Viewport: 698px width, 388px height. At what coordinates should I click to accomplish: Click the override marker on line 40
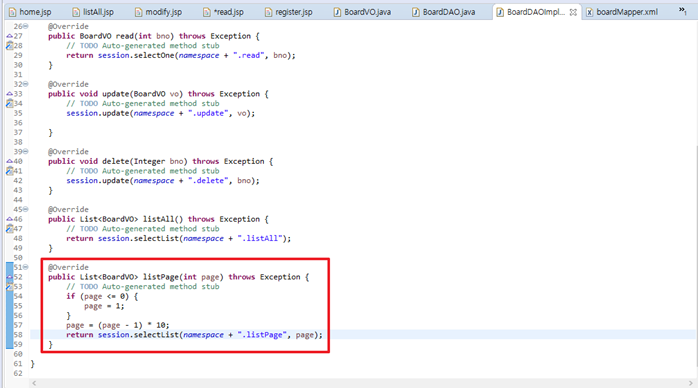pyautogui.click(x=9, y=162)
